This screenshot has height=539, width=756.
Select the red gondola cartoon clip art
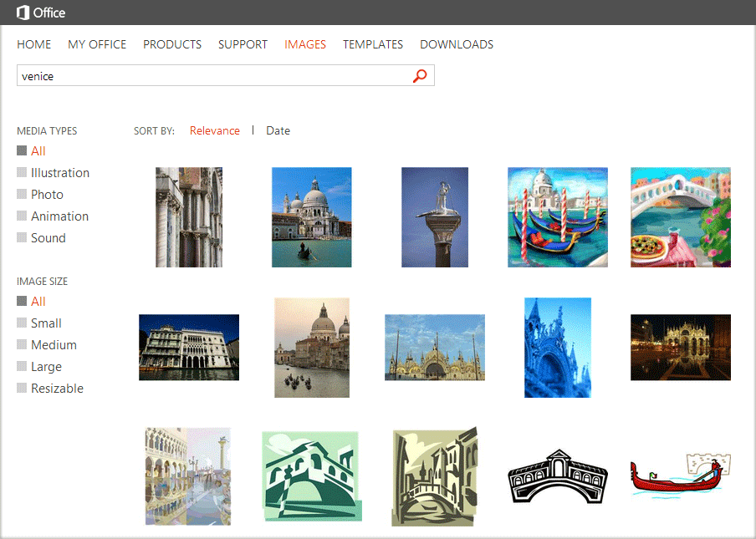[680, 478]
